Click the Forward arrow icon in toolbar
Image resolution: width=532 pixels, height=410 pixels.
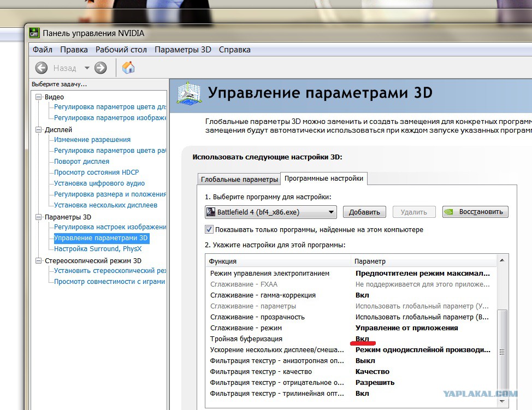(101, 68)
